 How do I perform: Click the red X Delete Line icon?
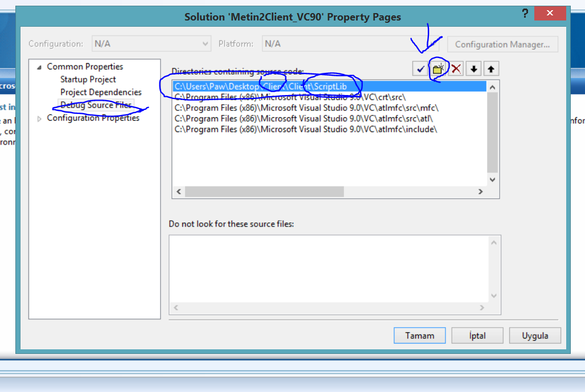click(x=456, y=69)
